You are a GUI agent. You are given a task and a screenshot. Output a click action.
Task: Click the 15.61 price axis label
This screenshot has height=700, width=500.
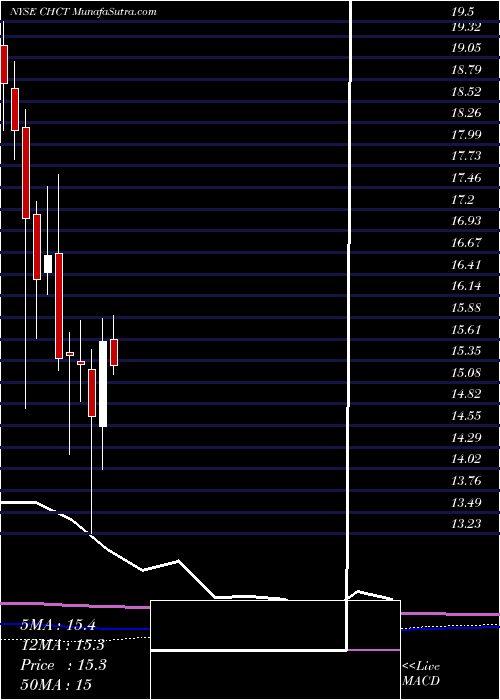(x=466, y=329)
